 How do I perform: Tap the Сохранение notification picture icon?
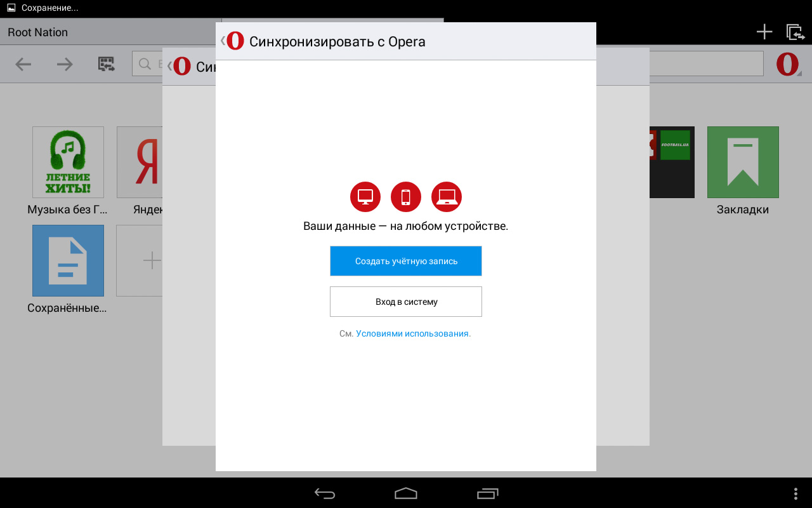point(11,8)
